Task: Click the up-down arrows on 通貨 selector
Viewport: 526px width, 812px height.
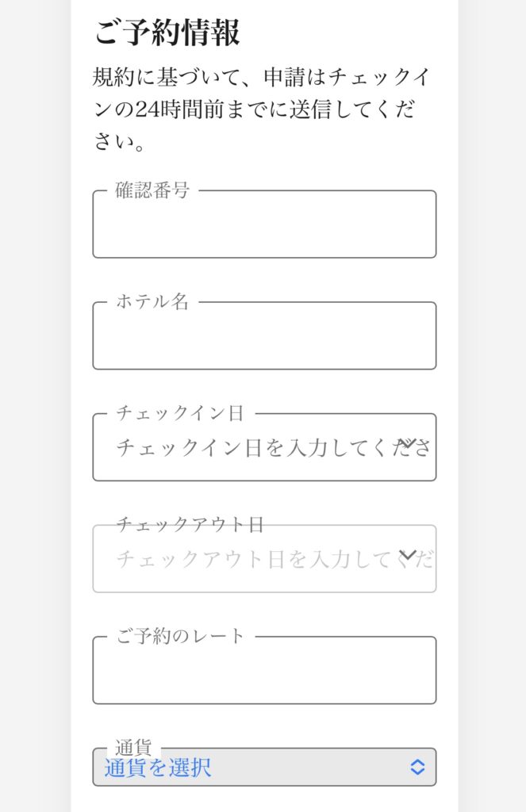Action: 417,767
